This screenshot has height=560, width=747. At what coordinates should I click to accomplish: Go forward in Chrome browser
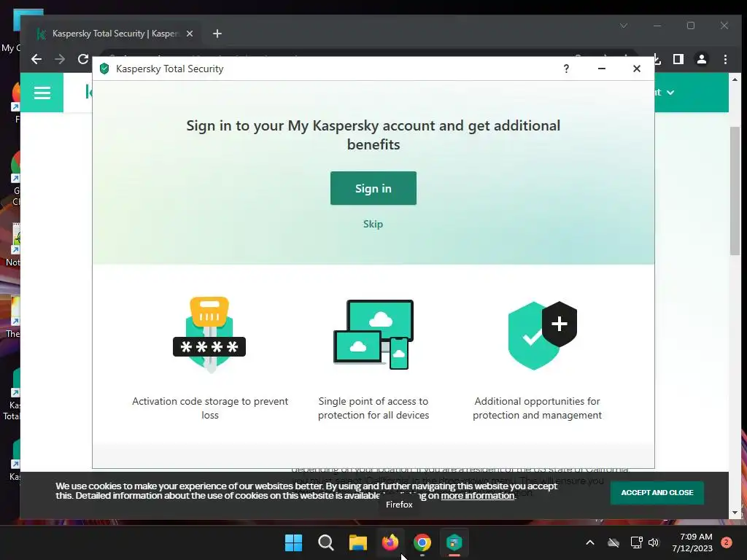(x=60, y=59)
